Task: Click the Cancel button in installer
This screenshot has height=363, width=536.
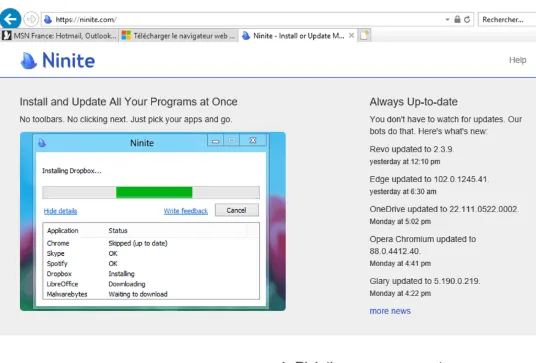Action: (x=237, y=210)
